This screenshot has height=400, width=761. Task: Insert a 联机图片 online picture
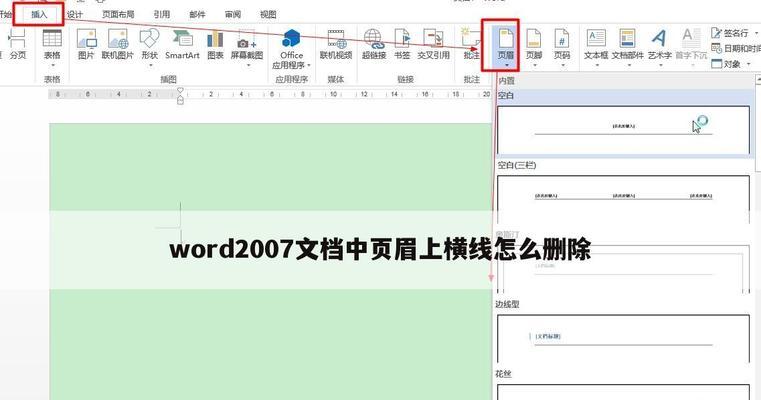[x=117, y=44]
